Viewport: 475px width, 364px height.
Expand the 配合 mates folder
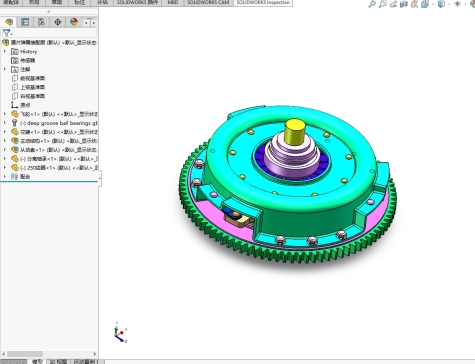point(5,176)
